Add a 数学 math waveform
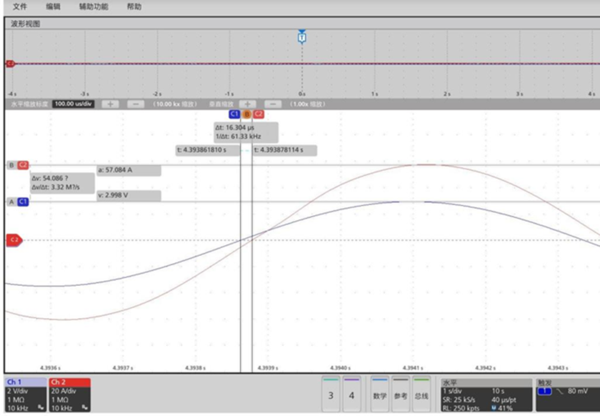The height and width of the screenshot is (416, 600). coord(379,396)
